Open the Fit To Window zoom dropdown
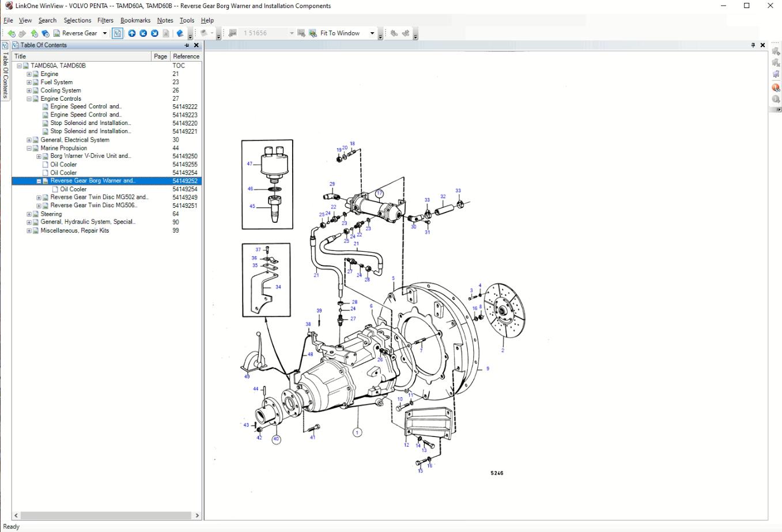 tap(372, 33)
